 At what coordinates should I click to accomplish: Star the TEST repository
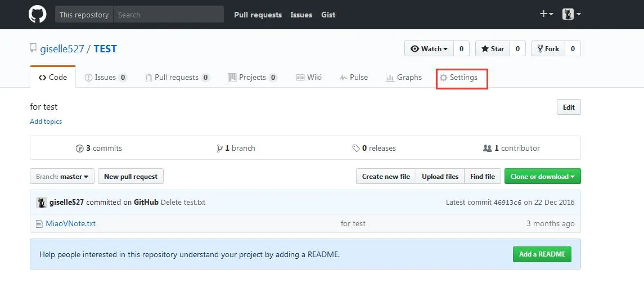(x=493, y=48)
